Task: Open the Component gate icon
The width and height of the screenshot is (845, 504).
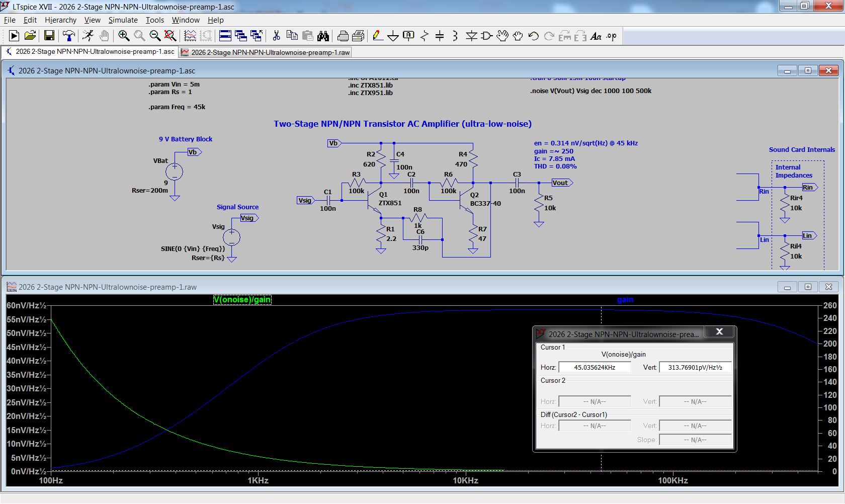Action: coord(486,36)
